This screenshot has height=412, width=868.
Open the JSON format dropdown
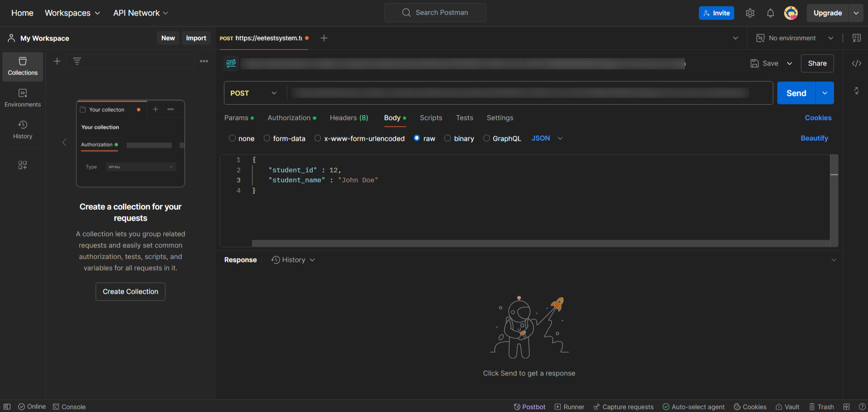(x=547, y=138)
